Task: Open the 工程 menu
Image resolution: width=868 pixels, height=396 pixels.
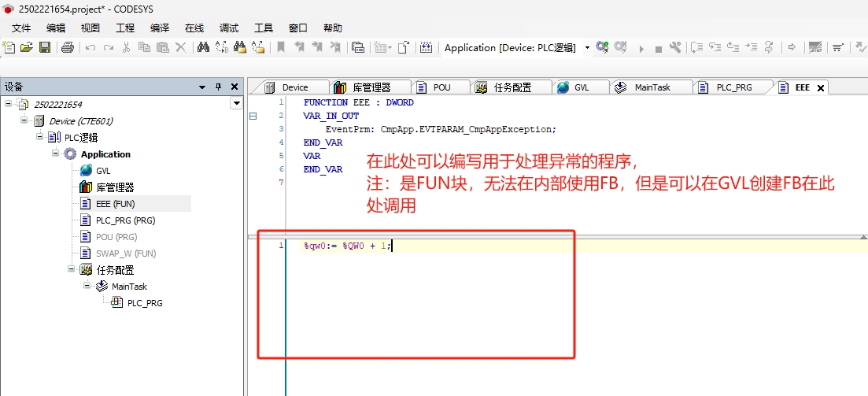Action: (x=125, y=28)
